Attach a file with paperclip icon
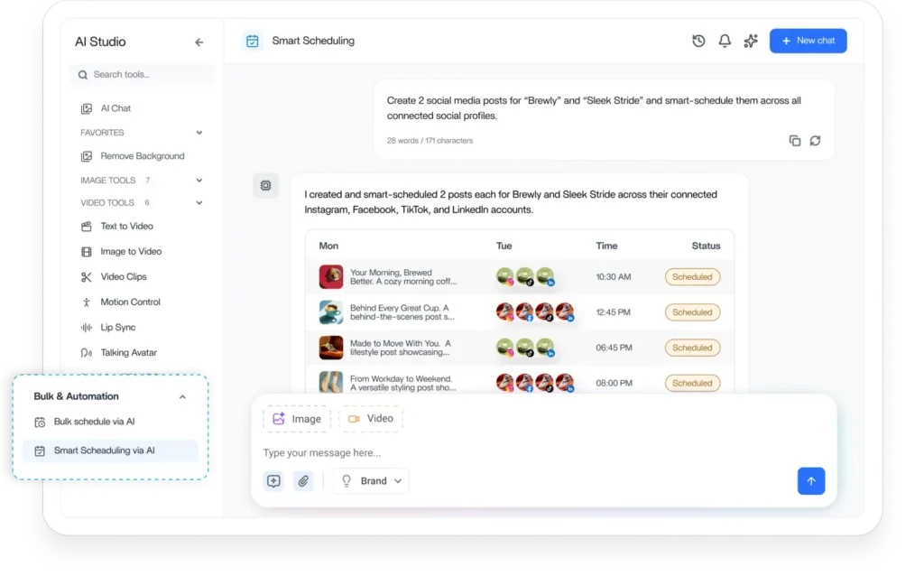The image size is (924, 576). tap(303, 481)
